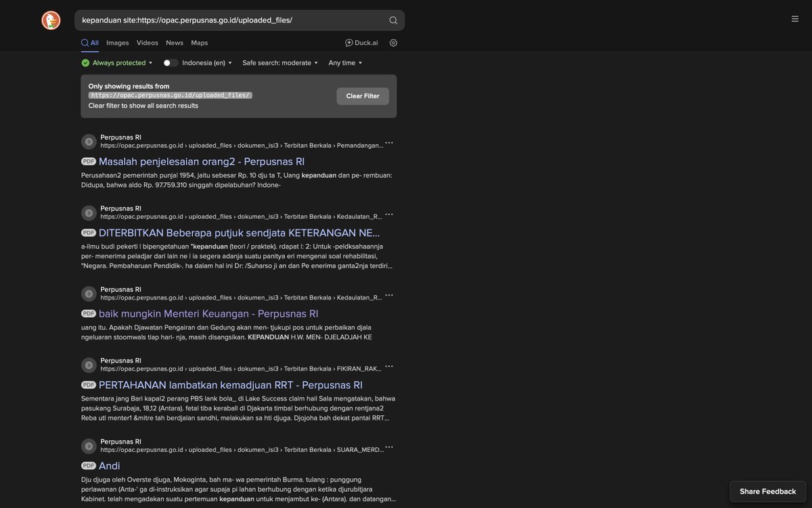Viewport: 812px width, 508px height.
Task: Open the Andi result link
Action: (110, 466)
